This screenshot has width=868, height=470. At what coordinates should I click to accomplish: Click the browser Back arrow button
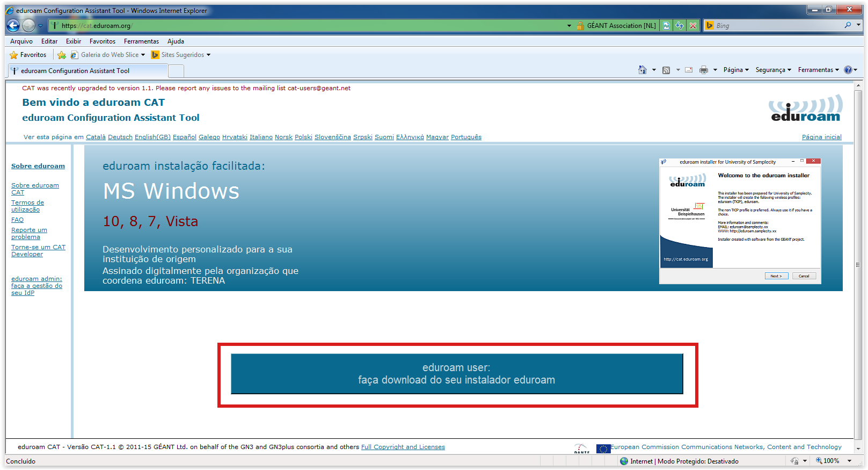pyautogui.click(x=13, y=25)
